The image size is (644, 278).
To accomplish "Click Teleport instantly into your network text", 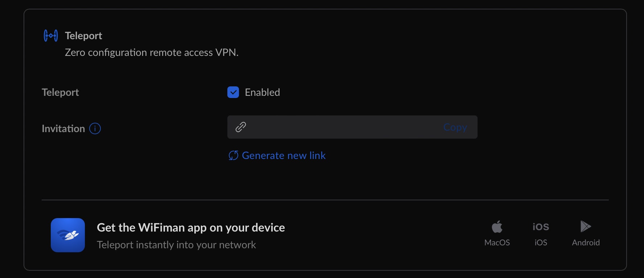I will [176, 245].
